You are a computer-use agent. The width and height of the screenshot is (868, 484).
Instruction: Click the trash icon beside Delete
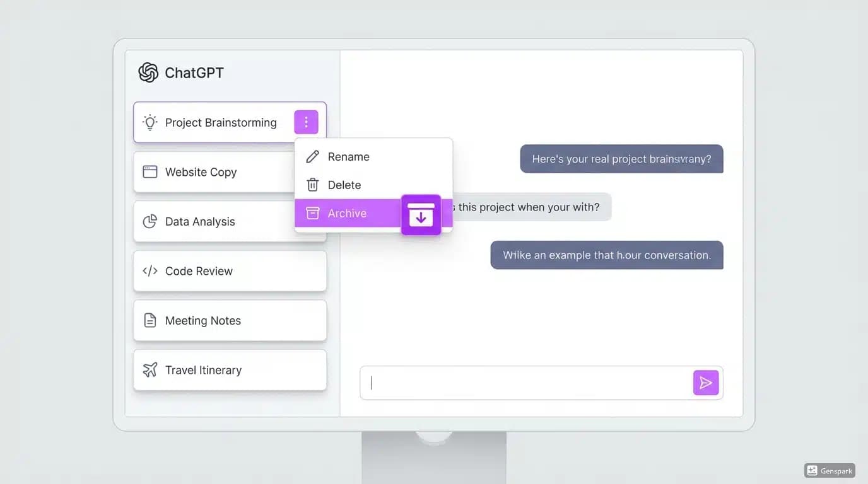click(x=312, y=185)
